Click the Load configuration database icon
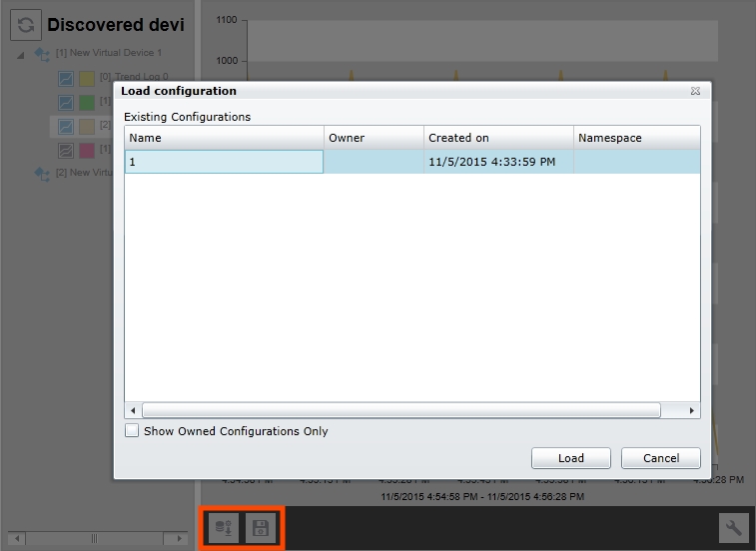This screenshot has height=551, width=756. click(225, 527)
